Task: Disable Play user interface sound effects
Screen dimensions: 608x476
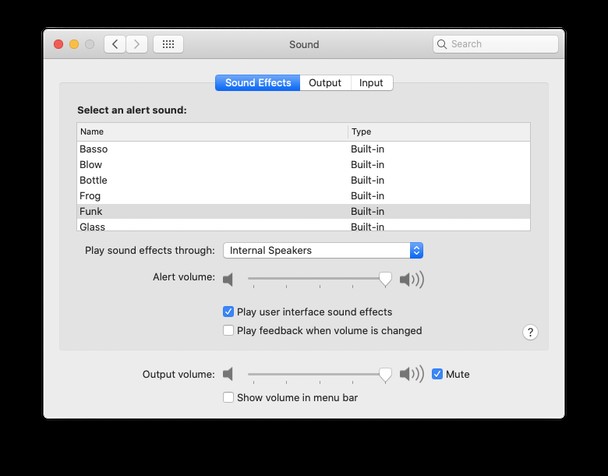Action: click(228, 312)
